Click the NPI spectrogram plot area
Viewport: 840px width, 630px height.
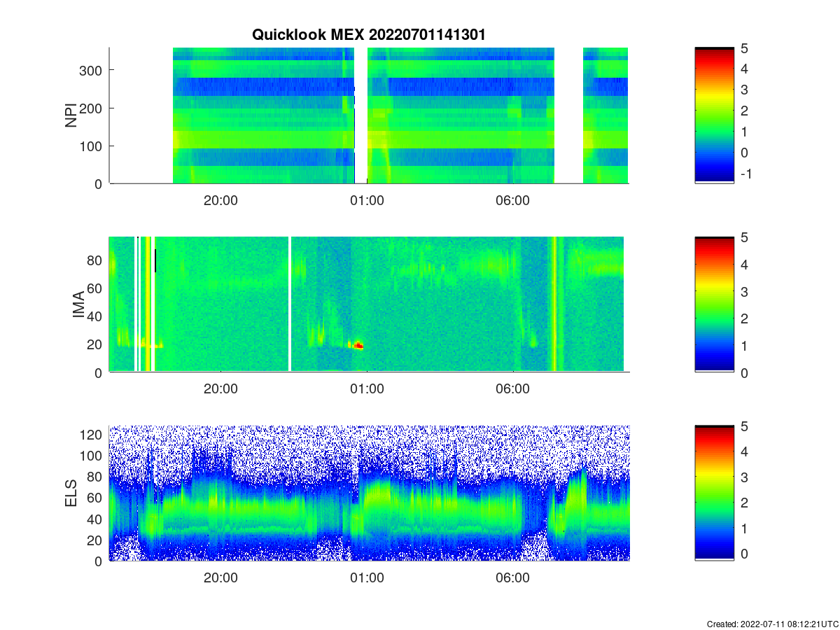coord(369,115)
